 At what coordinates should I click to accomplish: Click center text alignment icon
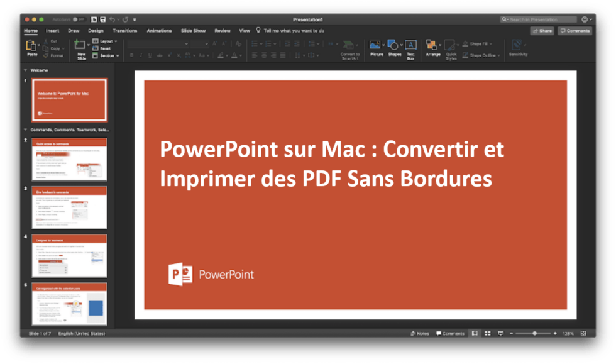tap(264, 55)
